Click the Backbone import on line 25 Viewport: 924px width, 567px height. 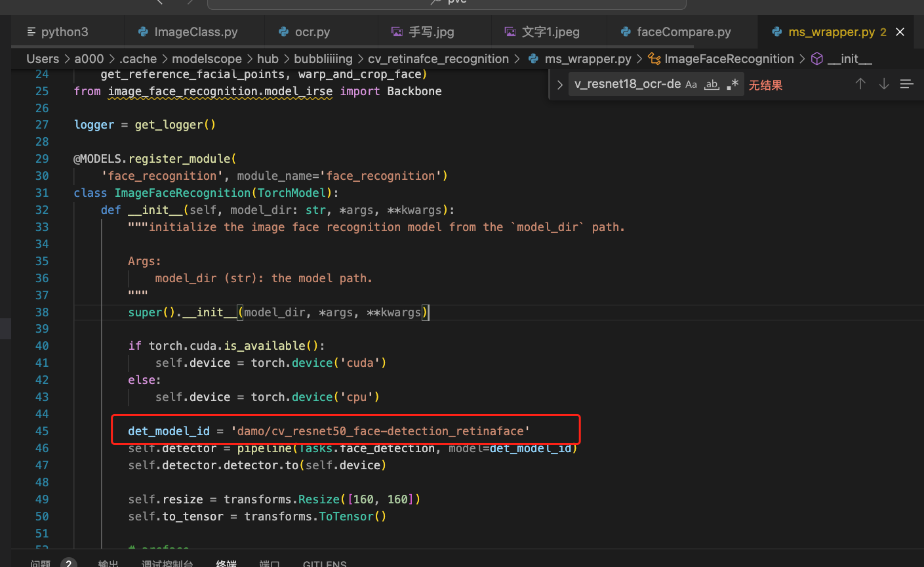414,91
